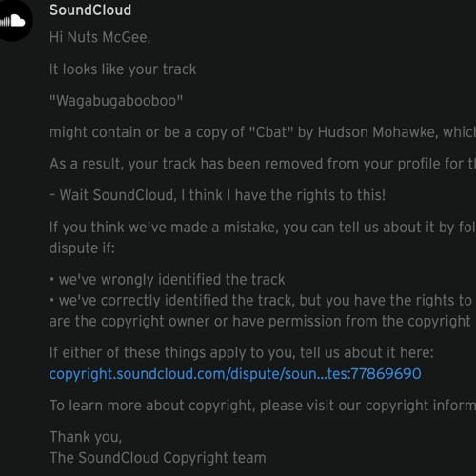Click the bullet "we've wrongly identified the track"
The image size is (476, 476).
pos(167,280)
